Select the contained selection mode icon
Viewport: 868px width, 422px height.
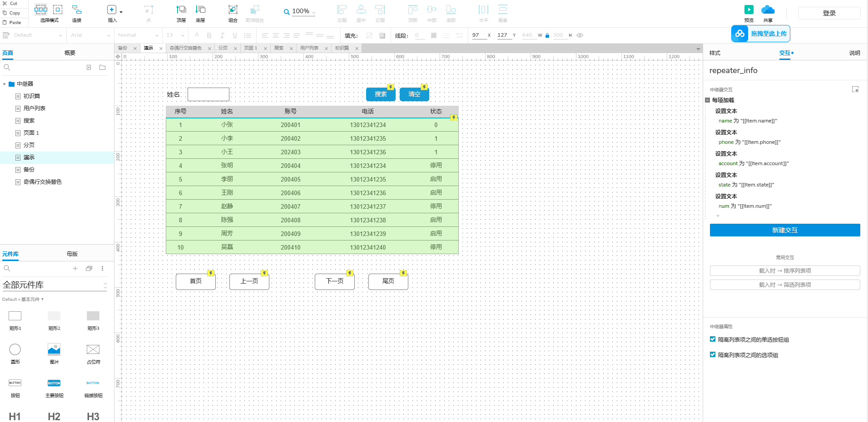tap(58, 9)
